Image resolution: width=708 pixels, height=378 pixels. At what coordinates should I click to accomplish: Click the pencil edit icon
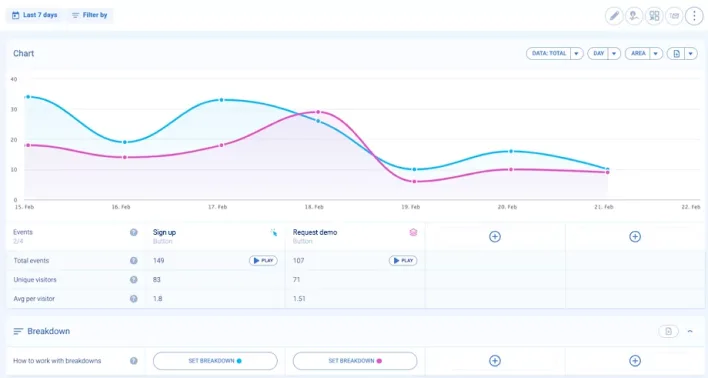(614, 16)
